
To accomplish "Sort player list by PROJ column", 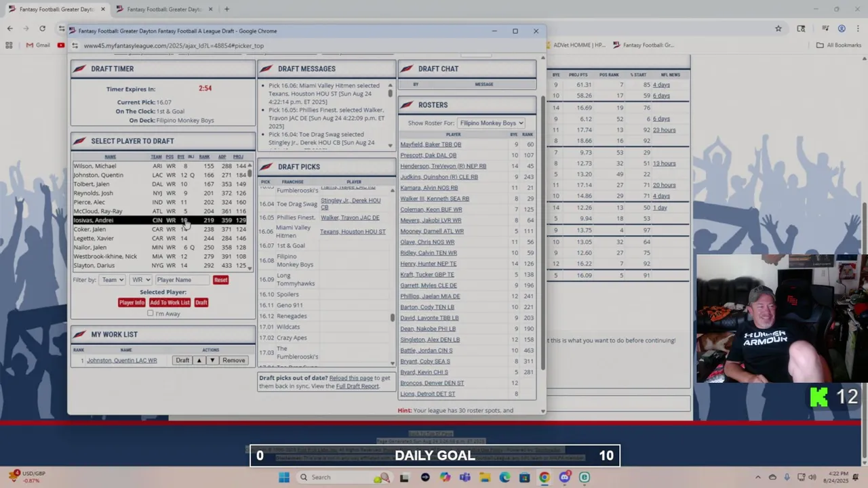I will (238, 157).
